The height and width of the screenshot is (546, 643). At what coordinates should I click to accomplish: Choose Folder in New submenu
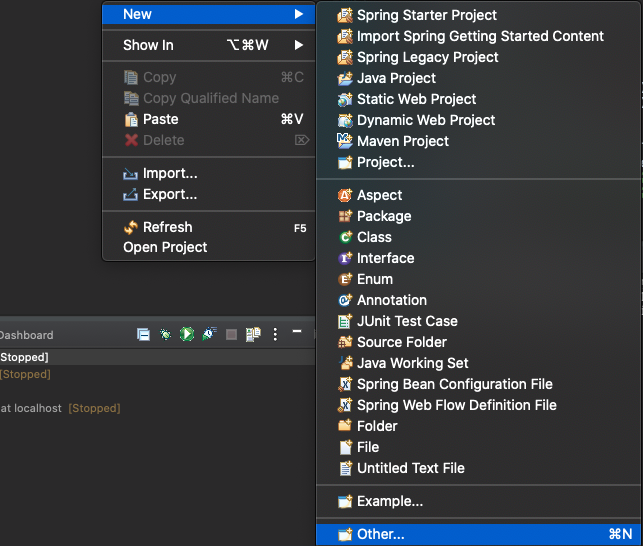click(479, 426)
